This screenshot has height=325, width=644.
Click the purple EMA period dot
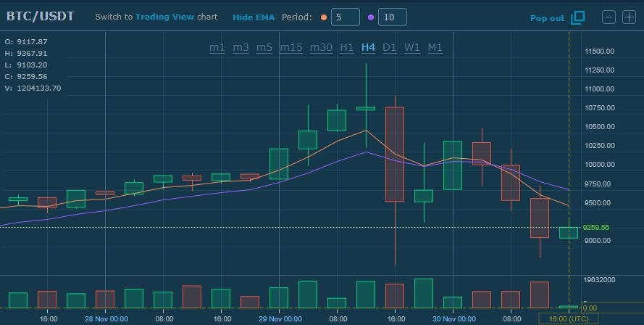pos(371,17)
